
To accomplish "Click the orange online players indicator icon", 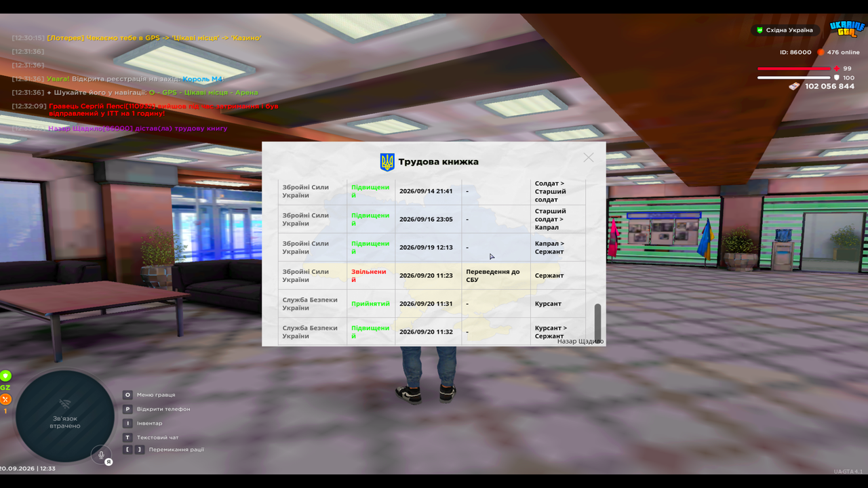I will (x=821, y=52).
